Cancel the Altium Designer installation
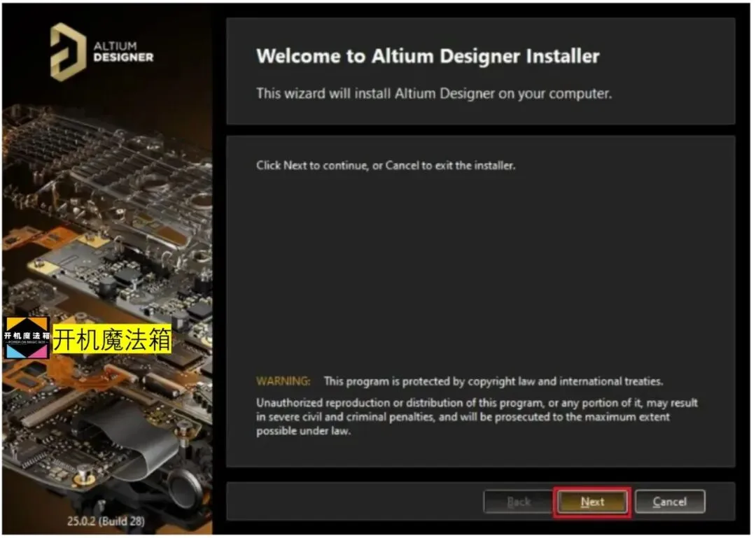 click(670, 502)
